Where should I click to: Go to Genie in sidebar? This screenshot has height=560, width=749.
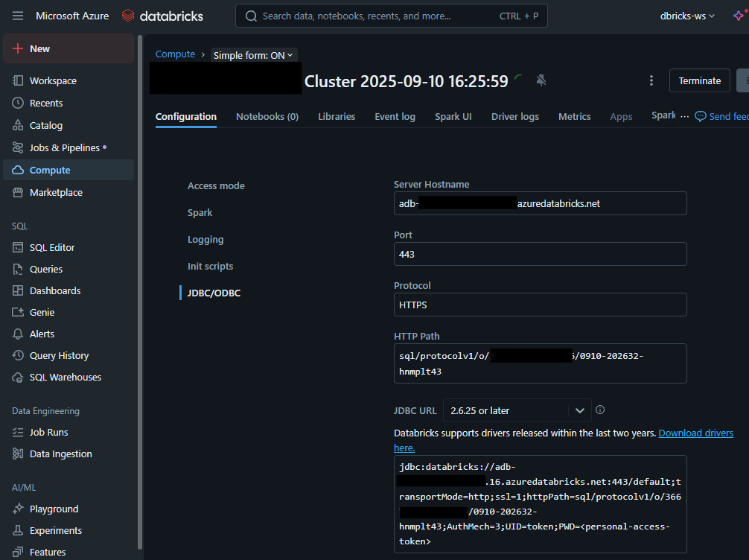click(42, 312)
